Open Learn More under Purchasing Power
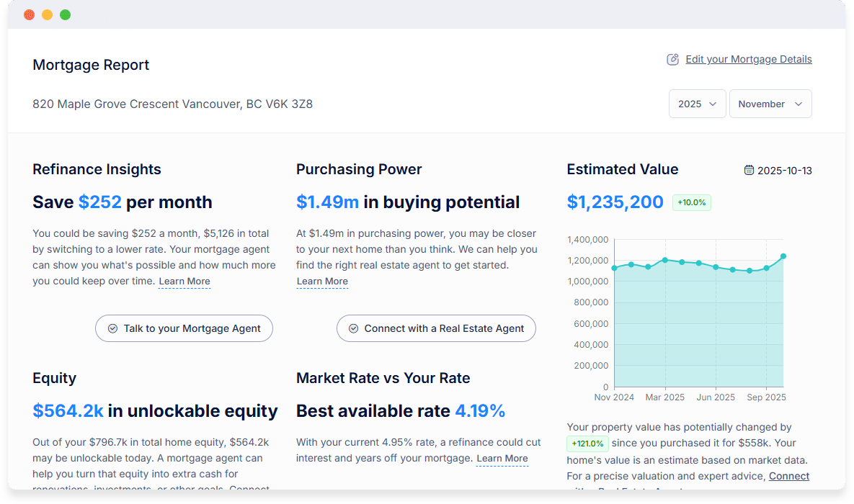 tap(322, 282)
